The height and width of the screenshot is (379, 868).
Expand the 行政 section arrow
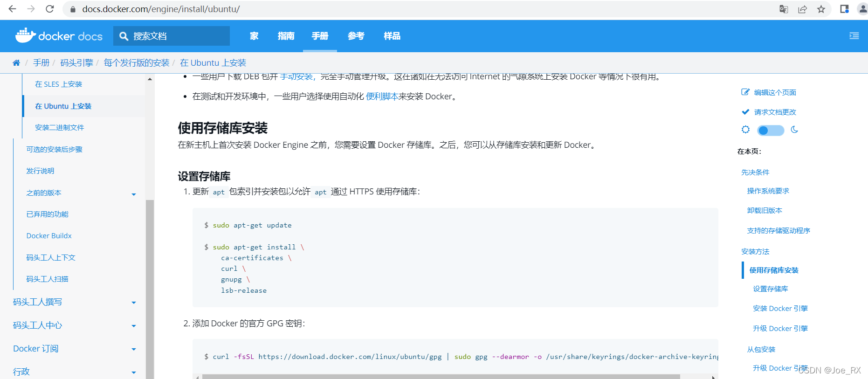(134, 372)
